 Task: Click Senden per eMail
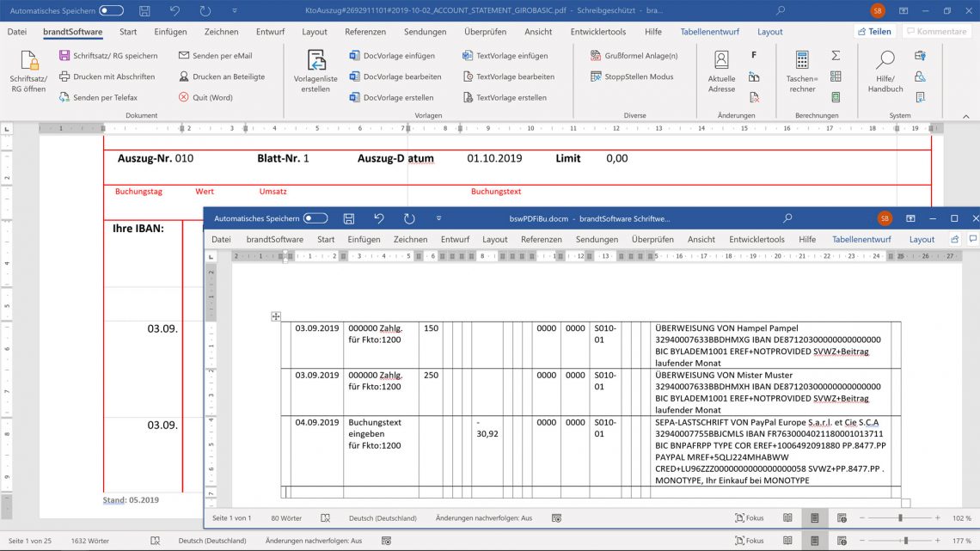coord(215,56)
